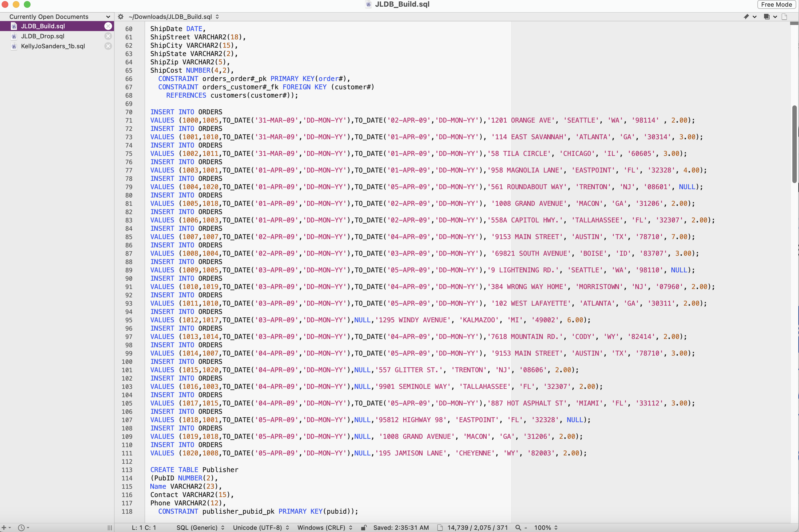The image size is (799, 532).
Task: Open recent documents via the clock icon
Action: click(x=21, y=528)
